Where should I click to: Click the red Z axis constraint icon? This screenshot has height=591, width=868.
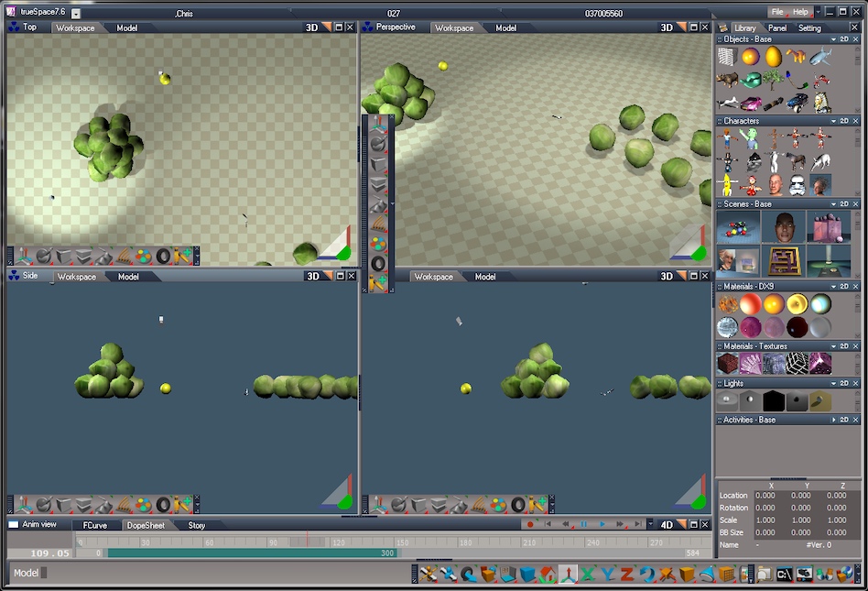627,575
